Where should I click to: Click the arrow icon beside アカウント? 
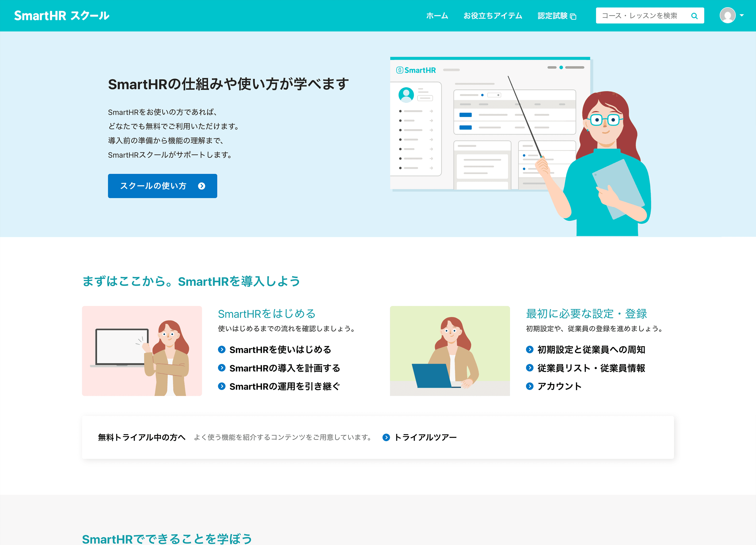coord(530,386)
